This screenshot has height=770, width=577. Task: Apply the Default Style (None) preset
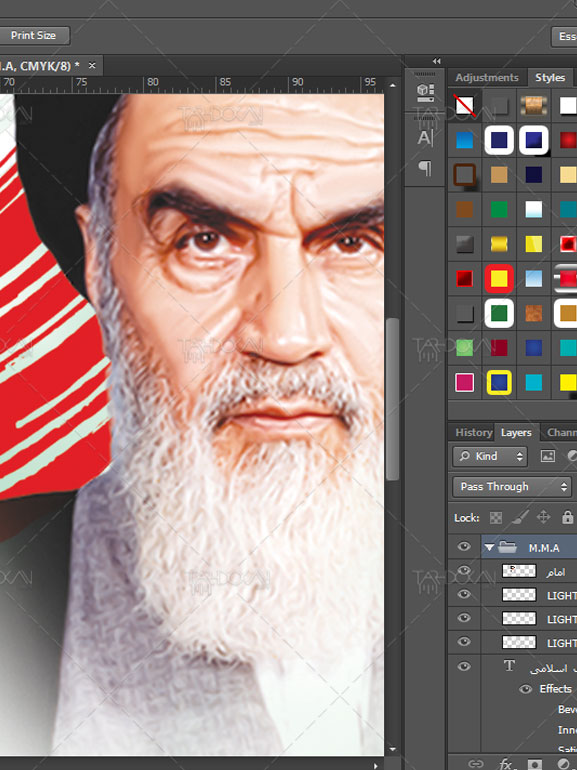pos(465,106)
